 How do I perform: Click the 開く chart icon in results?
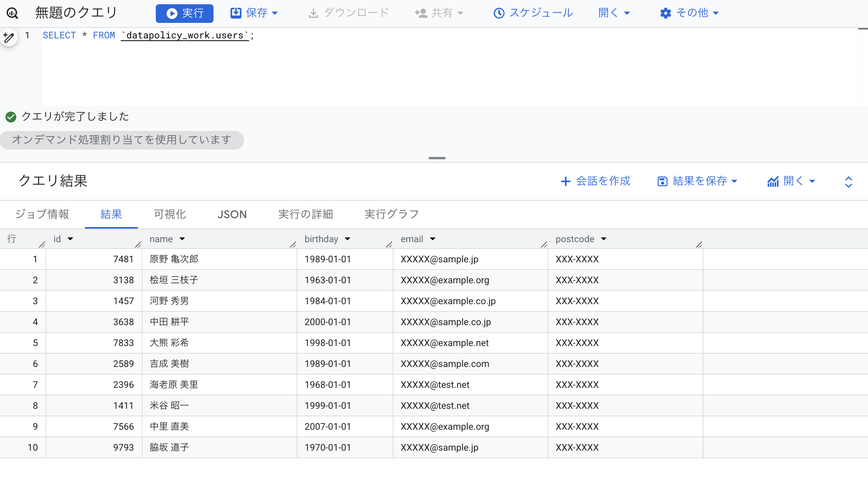[x=773, y=181]
